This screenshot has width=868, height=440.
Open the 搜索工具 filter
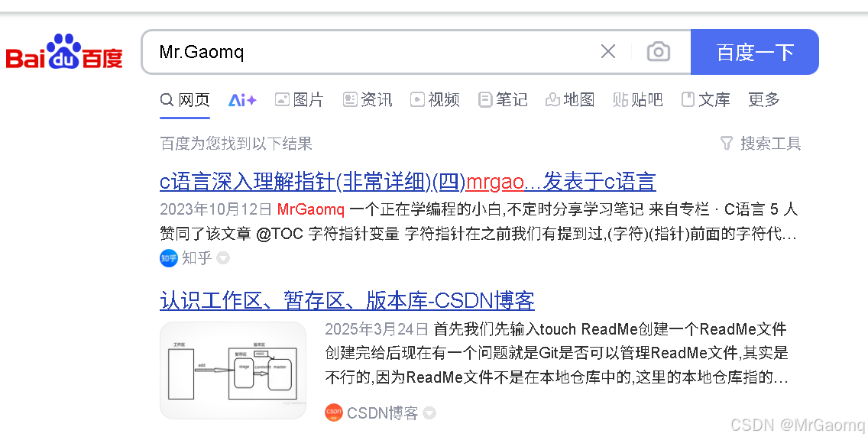pos(760,144)
